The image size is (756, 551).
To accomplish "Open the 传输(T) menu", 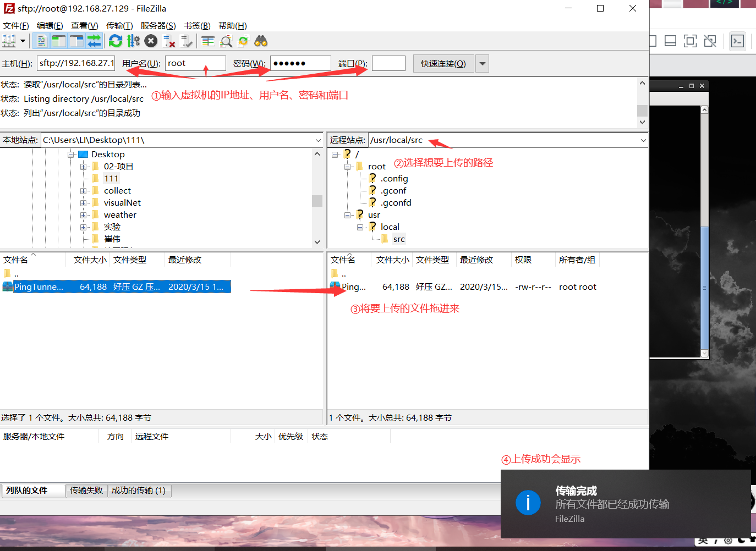I will pyautogui.click(x=120, y=25).
